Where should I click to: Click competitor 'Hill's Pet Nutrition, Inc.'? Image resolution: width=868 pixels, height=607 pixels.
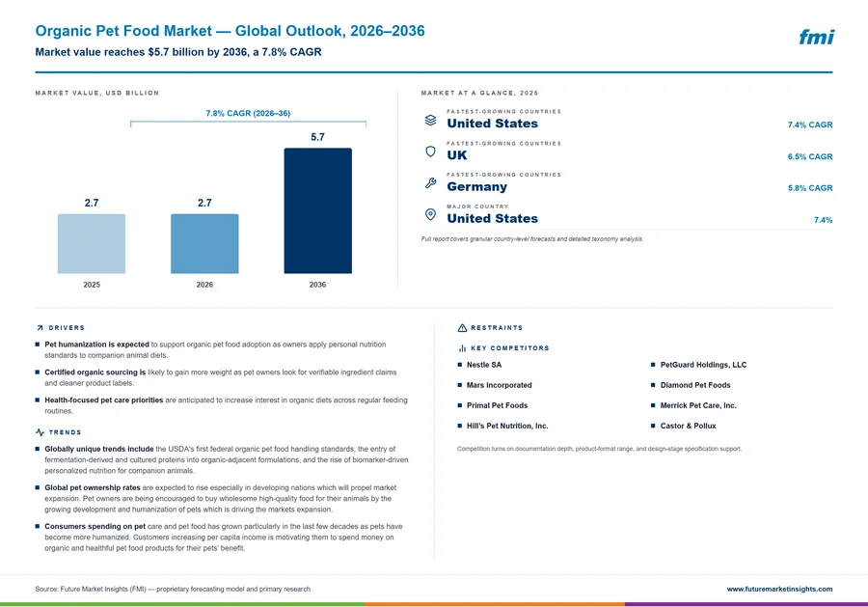point(507,426)
